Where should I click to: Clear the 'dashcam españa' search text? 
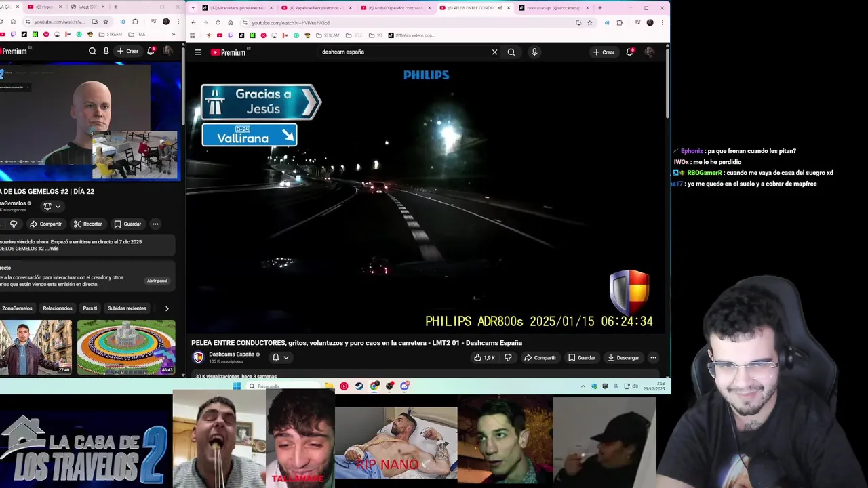click(494, 52)
